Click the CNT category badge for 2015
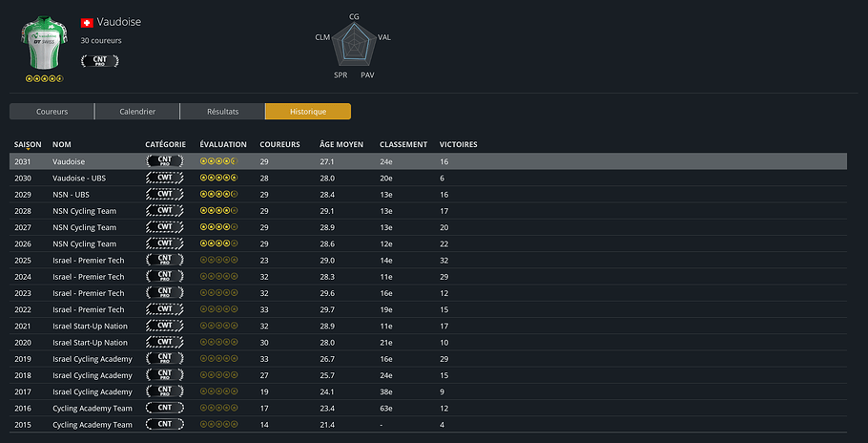Image resolution: width=868 pixels, height=443 pixels. (165, 424)
